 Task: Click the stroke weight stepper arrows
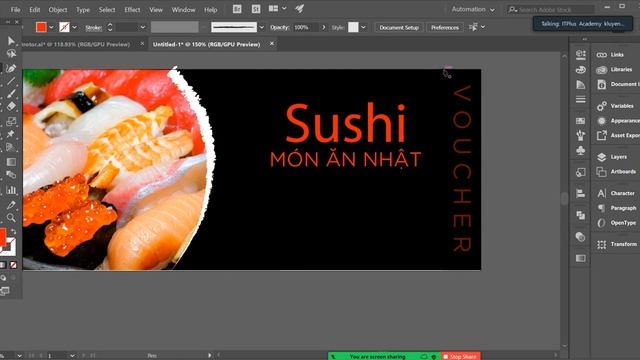click(110, 27)
